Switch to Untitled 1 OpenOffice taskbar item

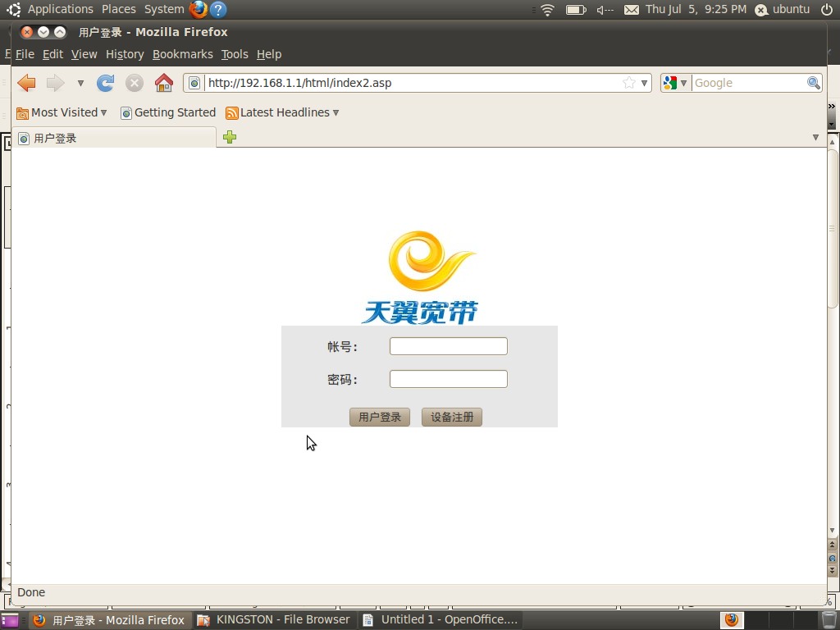click(441, 620)
